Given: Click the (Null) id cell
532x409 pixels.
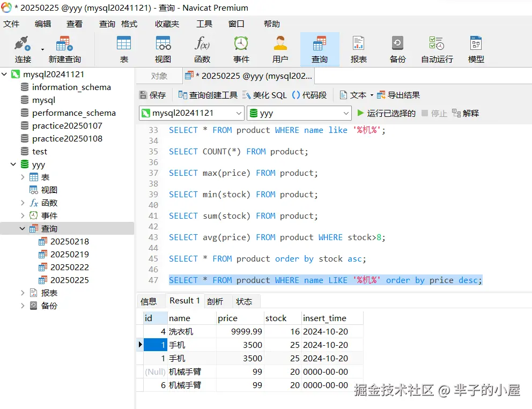Looking at the screenshot, I should (156, 371).
